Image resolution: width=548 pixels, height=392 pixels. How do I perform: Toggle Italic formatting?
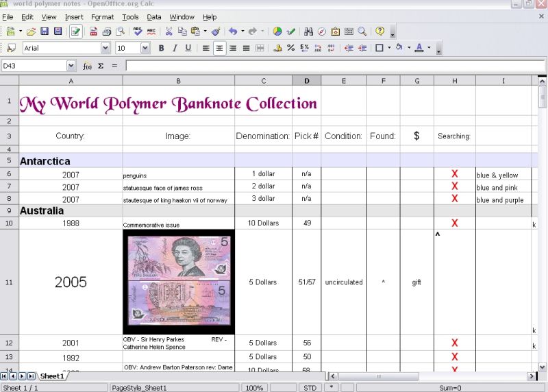point(175,48)
